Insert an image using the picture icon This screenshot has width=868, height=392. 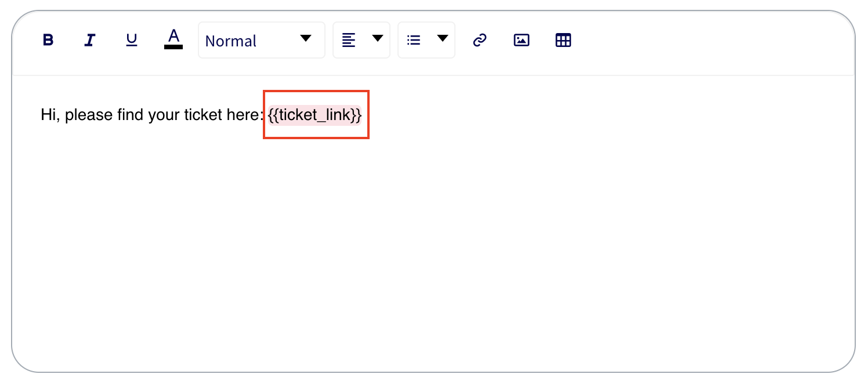point(522,40)
